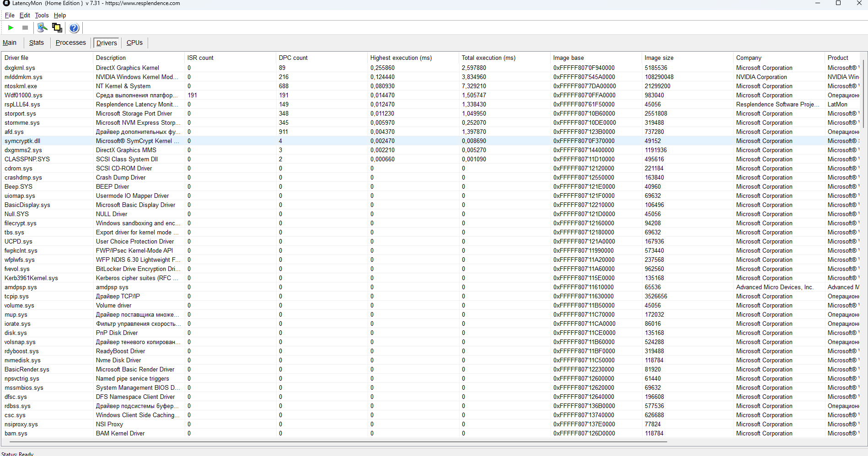This screenshot has height=456, width=868.
Task: Open the options tool icon in toolbar
Action: click(42, 28)
